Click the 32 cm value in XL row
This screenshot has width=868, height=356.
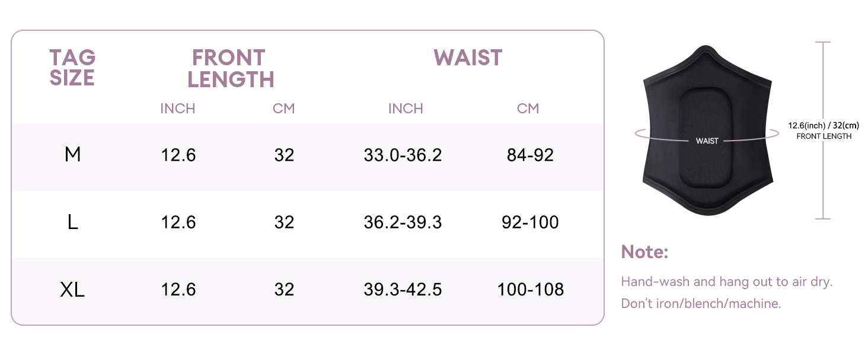[285, 290]
